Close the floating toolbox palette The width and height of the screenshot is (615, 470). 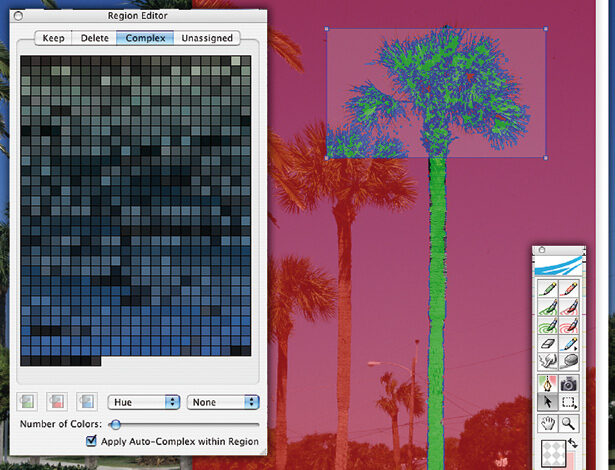click(x=542, y=250)
